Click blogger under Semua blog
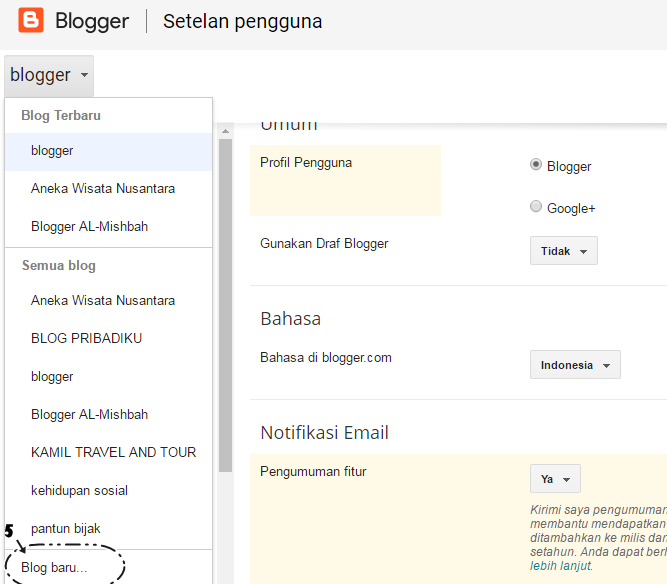 coord(52,377)
